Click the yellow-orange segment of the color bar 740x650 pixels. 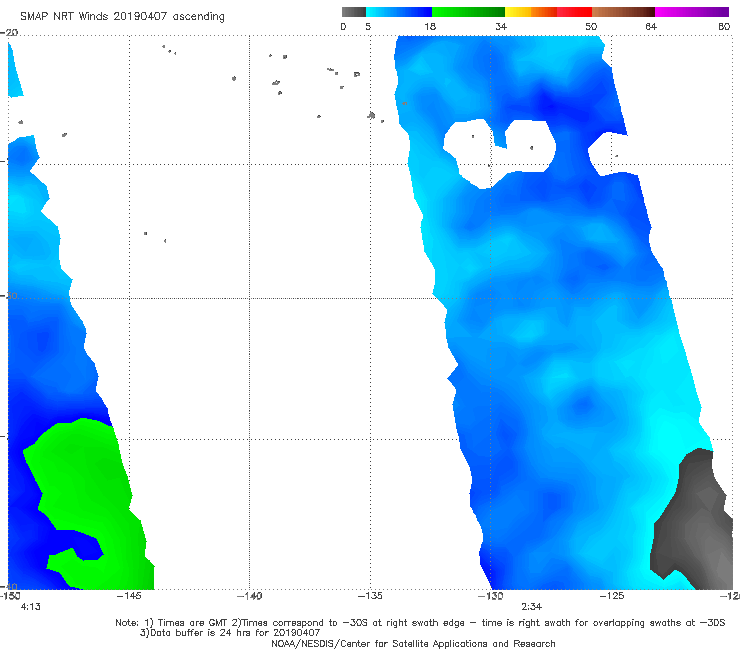tap(531, 12)
